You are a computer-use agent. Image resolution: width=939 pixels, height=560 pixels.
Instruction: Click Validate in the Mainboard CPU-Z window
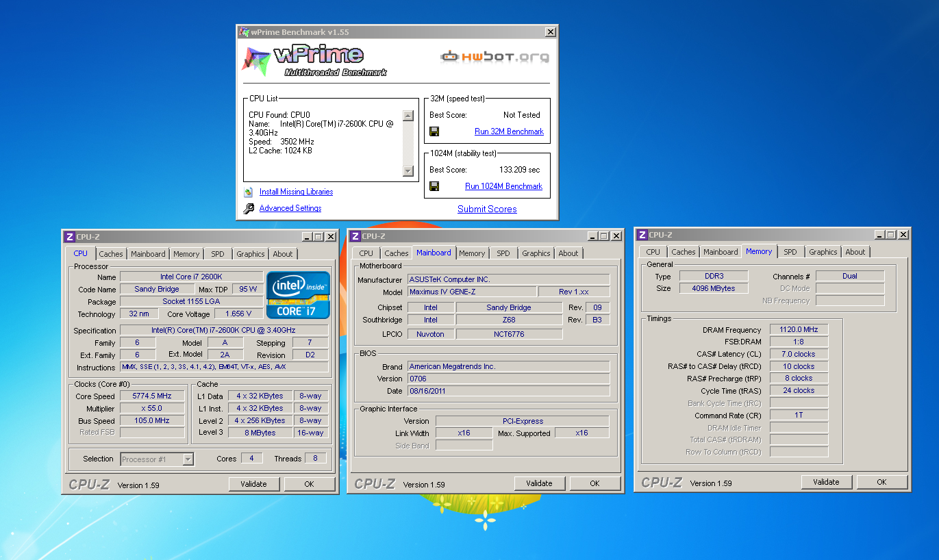[539, 483]
